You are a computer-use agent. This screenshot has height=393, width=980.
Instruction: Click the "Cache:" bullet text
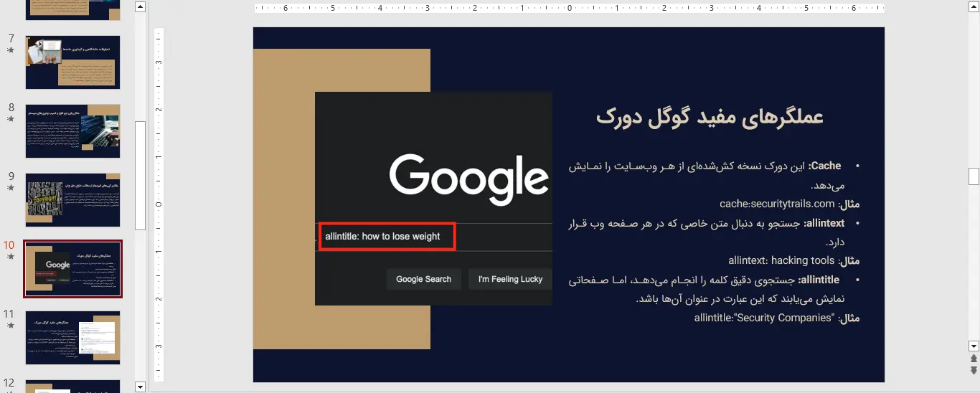click(x=824, y=166)
